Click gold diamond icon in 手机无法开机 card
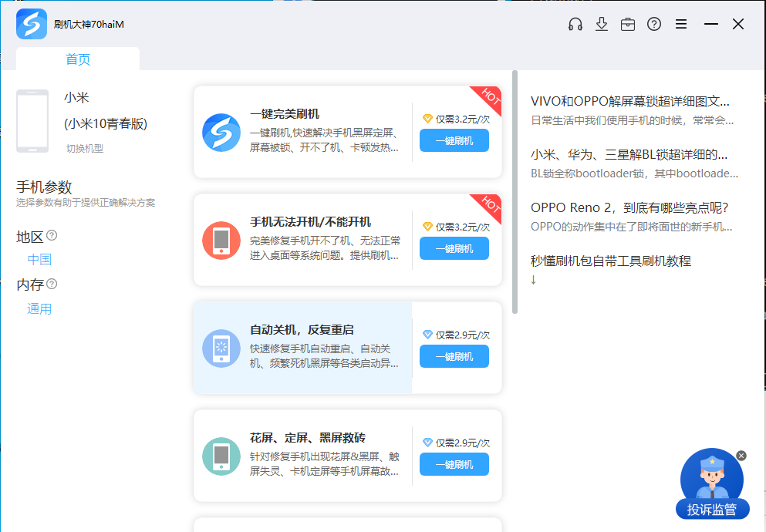The width and height of the screenshot is (766, 532). (427, 227)
